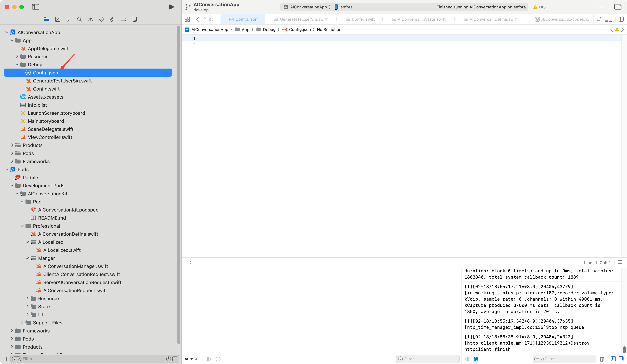Click the navigator vertical scrollbar
This screenshot has height=364, width=627.
pyautogui.click(x=178, y=185)
